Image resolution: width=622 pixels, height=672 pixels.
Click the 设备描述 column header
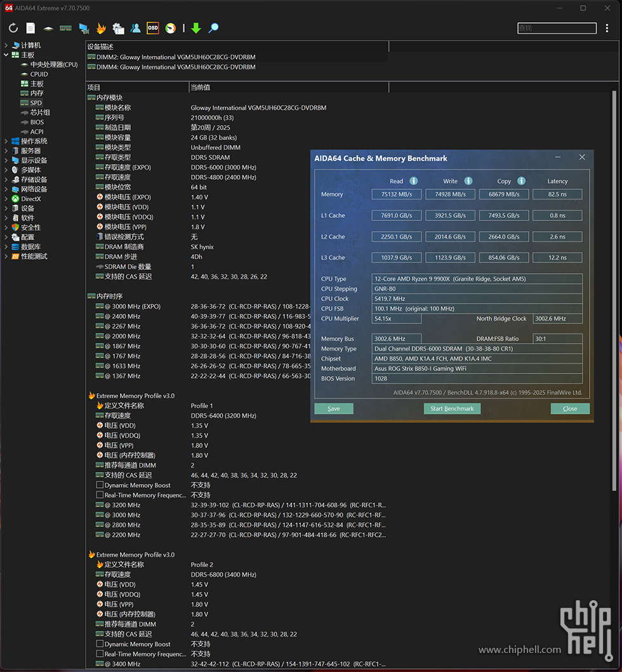coord(237,47)
